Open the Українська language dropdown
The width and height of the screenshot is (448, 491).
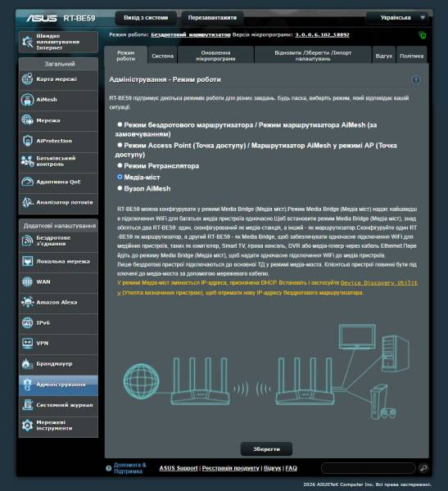[397, 18]
